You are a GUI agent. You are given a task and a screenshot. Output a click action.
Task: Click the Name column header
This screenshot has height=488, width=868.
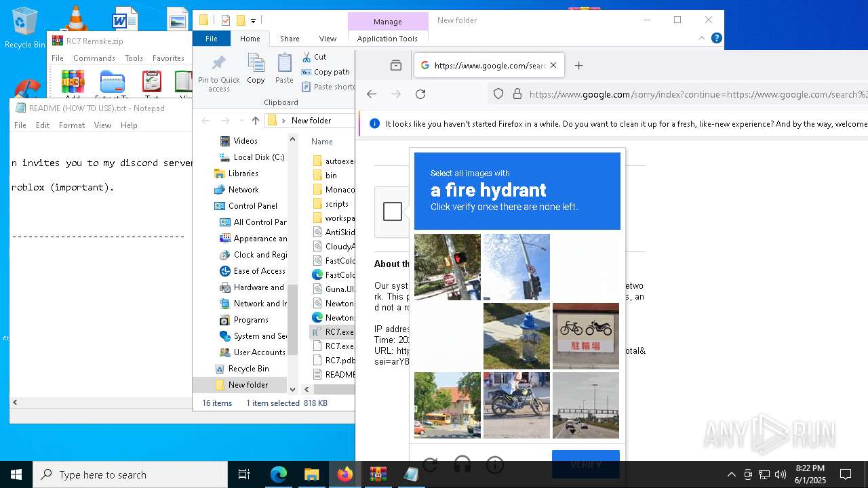click(x=322, y=142)
